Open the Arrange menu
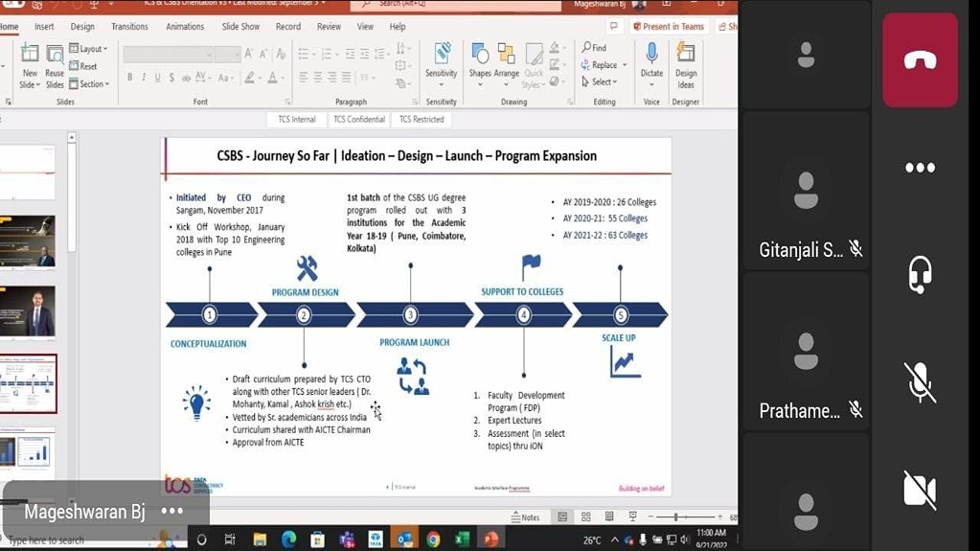The height and width of the screenshot is (551, 980). point(506,66)
